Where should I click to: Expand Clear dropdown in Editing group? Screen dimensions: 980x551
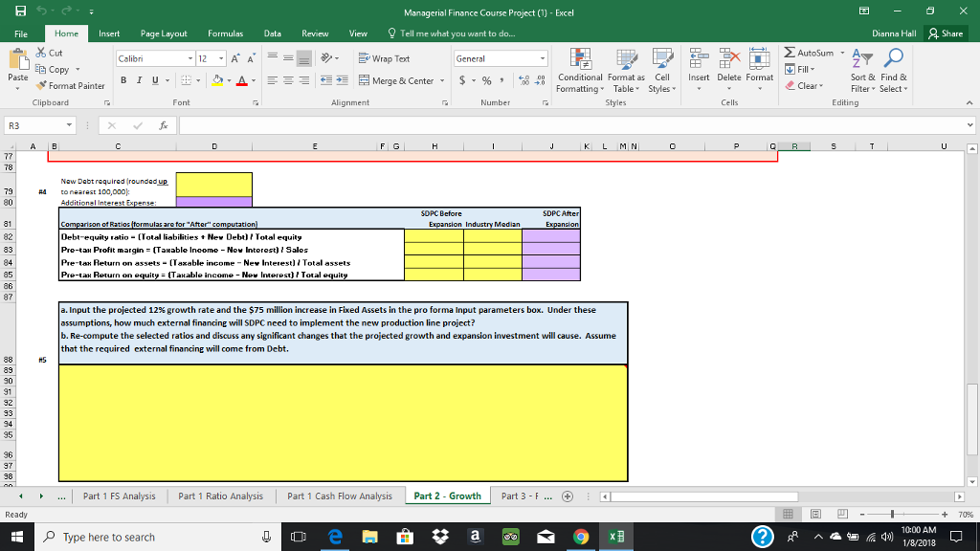click(x=820, y=85)
